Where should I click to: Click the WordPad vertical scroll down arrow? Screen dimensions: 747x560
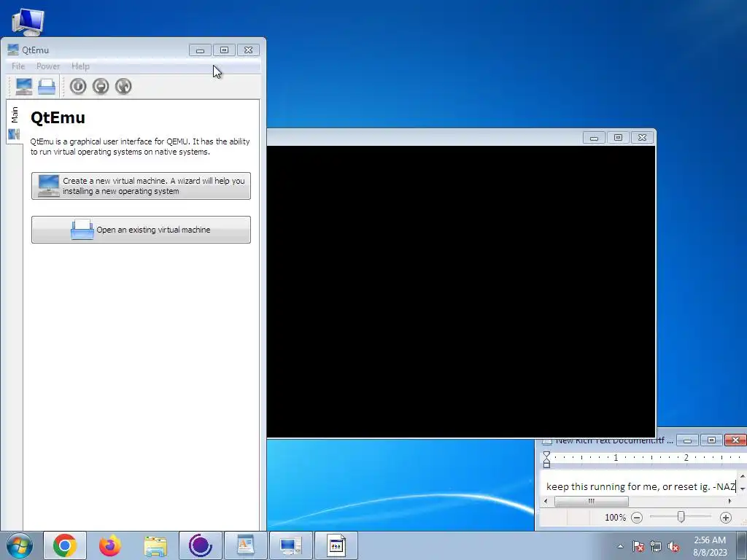coord(742,489)
